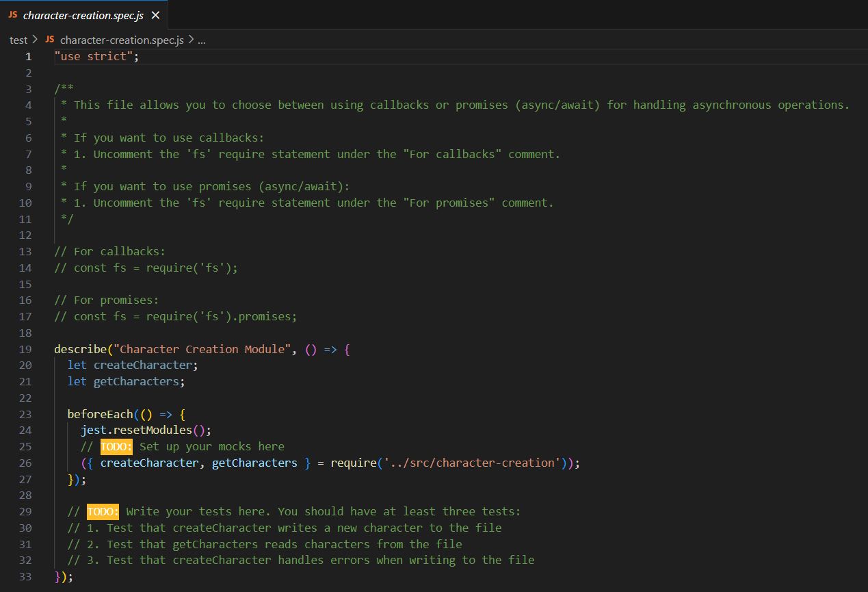Image resolution: width=868 pixels, height=592 pixels.
Task: Click the JS file icon in the editor tab
Action: point(13,15)
